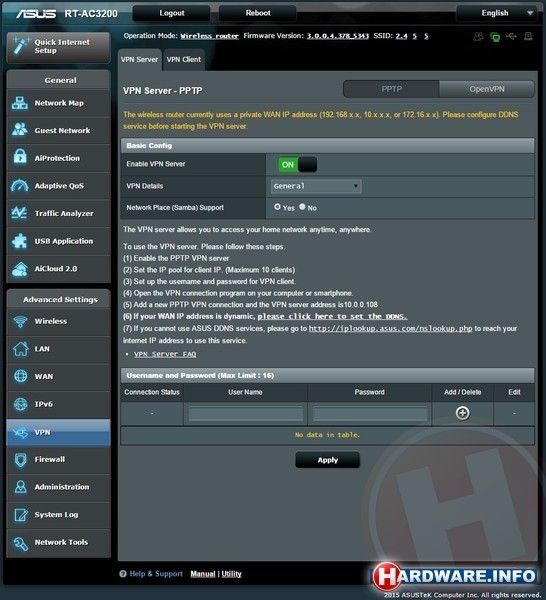Click the LAN house icon
The width and height of the screenshot is (546, 600).
(x=20, y=349)
